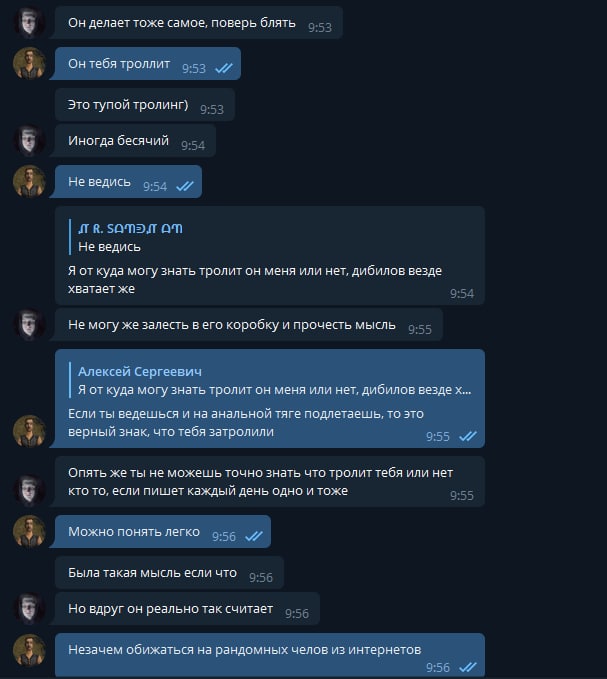Select the 'Это тупой тролинг)' message bubble

tap(145, 105)
